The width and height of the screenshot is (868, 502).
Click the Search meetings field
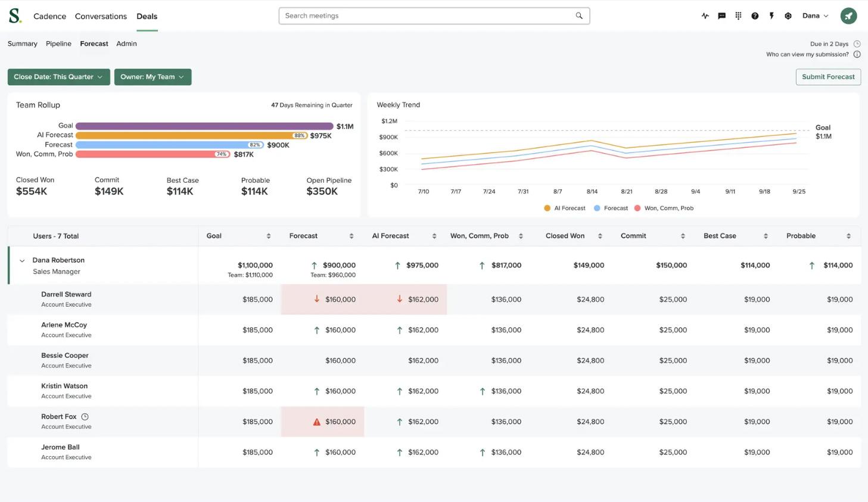[x=434, y=16]
